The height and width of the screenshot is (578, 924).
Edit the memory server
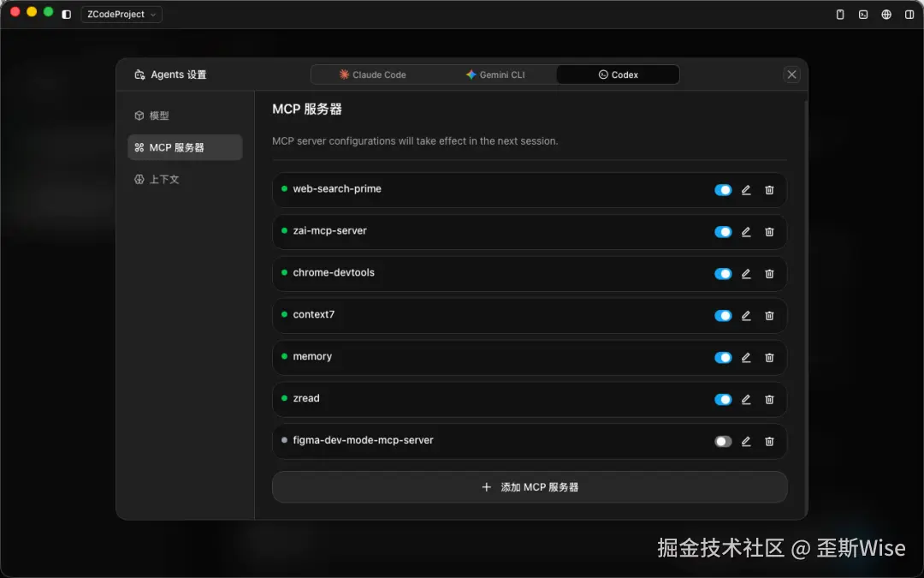point(746,357)
